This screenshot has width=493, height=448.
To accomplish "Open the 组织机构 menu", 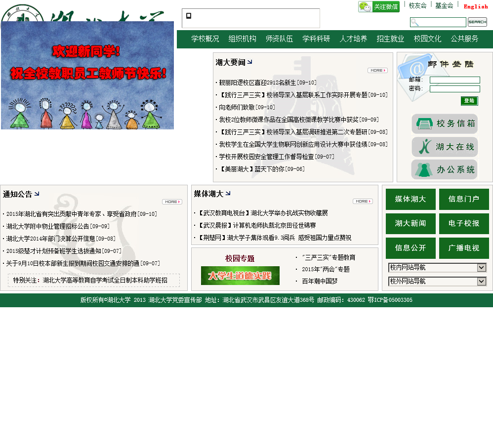I will 242,39.
